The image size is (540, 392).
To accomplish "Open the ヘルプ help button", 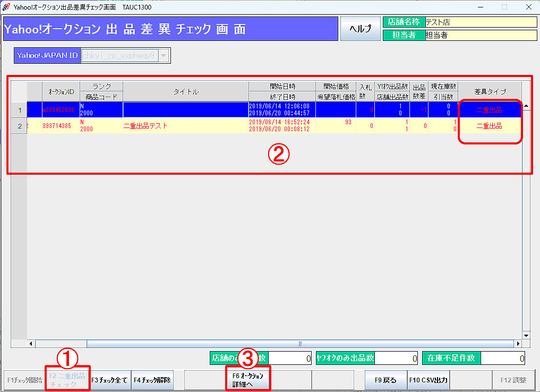I will coord(360,29).
